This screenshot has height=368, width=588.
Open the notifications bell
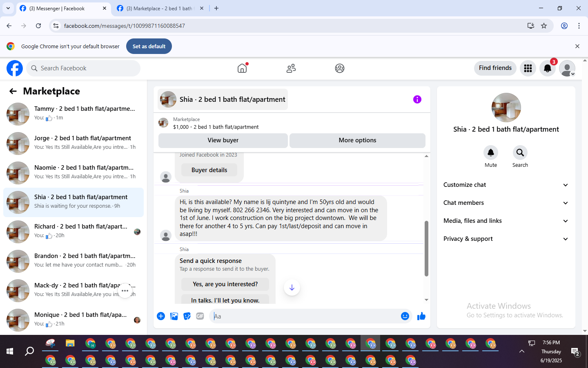tap(548, 68)
